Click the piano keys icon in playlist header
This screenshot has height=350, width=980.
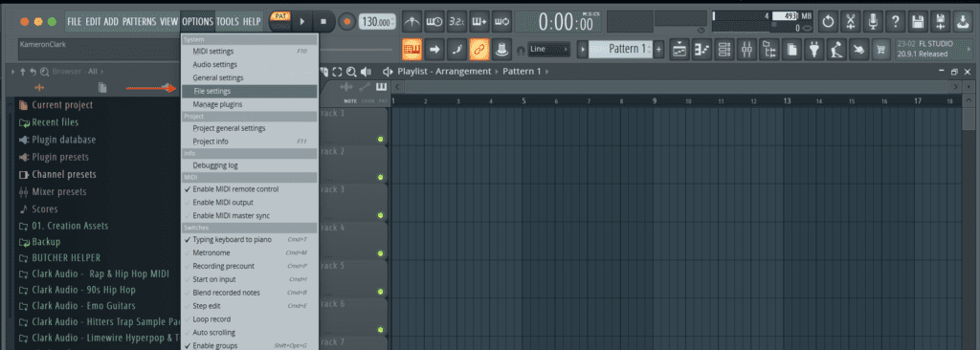[381, 87]
